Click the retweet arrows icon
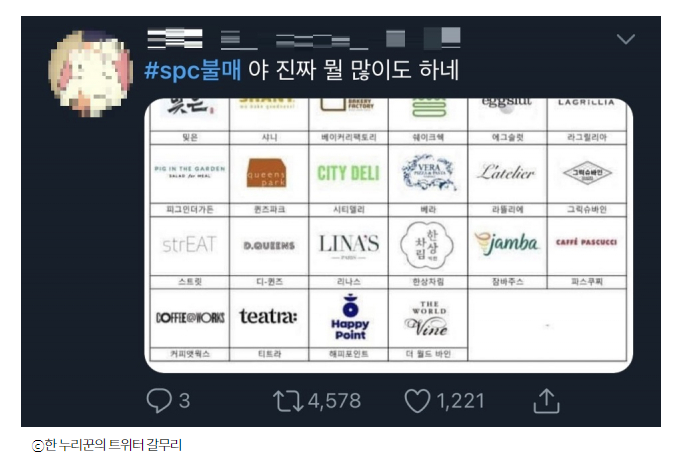Image resolution: width=678 pixels, height=468 pixels. click(288, 401)
